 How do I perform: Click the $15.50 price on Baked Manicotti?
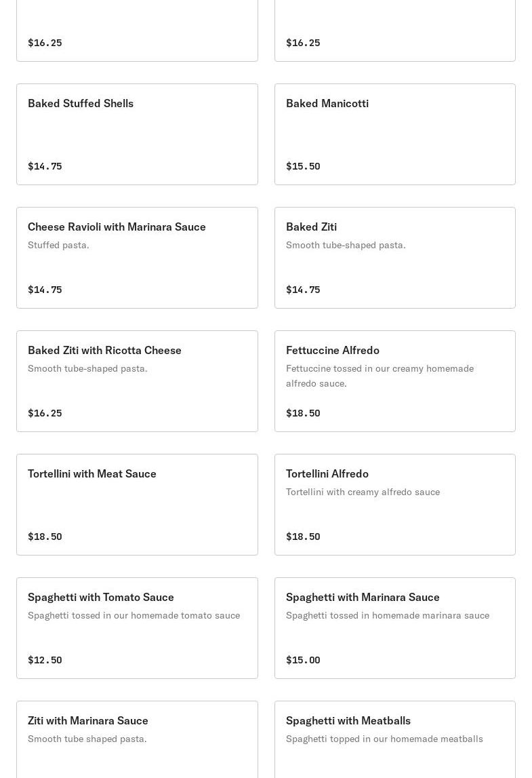[x=303, y=166]
